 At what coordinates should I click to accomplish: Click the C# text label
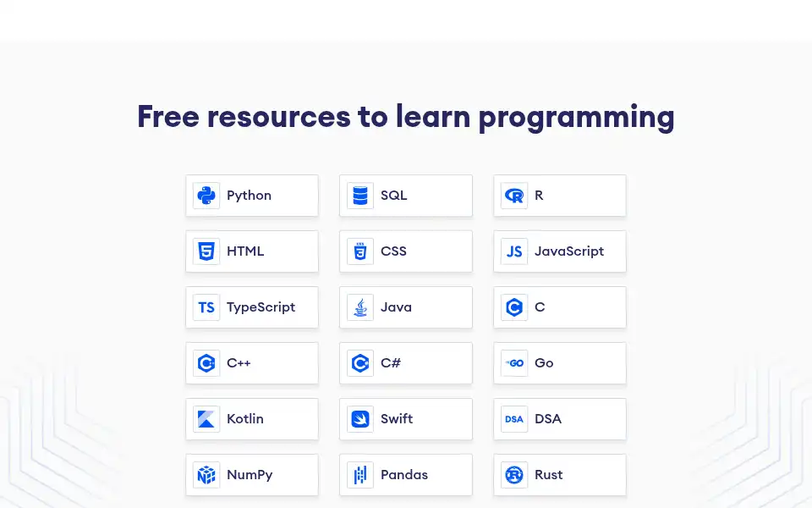point(391,363)
